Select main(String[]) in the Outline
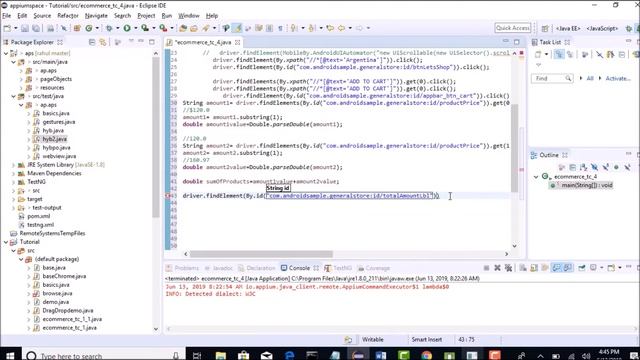The image size is (640, 360). pos(587,185)
